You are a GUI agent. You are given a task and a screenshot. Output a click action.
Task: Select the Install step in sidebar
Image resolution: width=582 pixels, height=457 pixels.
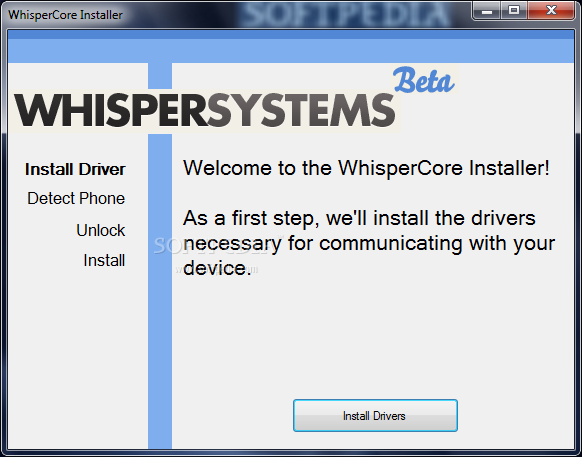coord(104,260)
